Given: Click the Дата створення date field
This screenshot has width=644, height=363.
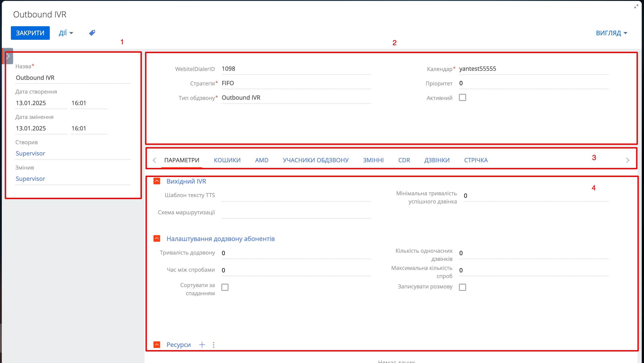Looking at the screenshot, I should (41, 103).
